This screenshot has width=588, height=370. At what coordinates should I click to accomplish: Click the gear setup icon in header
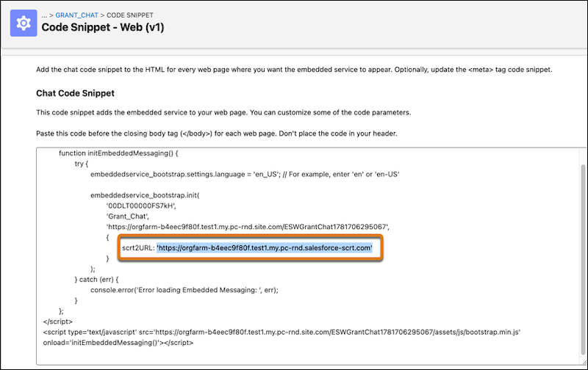[x=24, y=23]
